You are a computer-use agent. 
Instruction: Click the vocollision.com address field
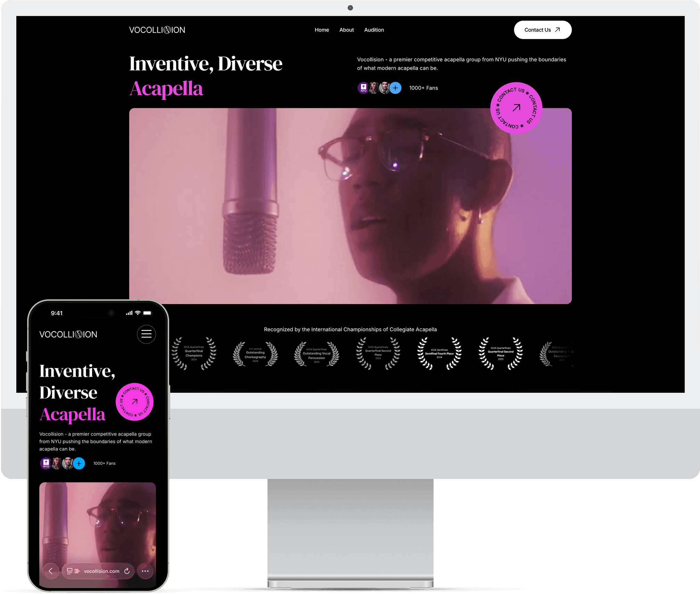point(101,571)
